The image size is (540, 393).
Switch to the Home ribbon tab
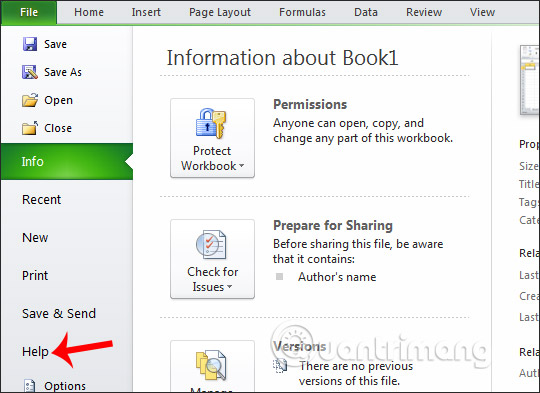point(89,12)
